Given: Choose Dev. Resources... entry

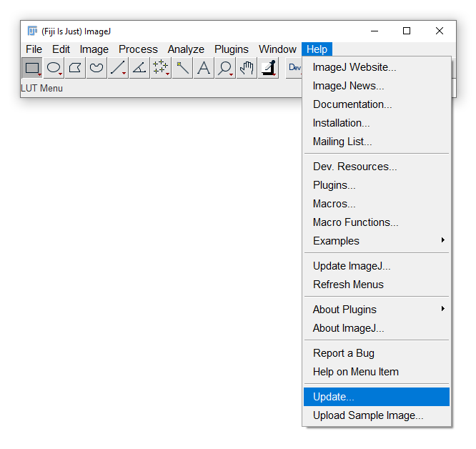Looking at the screenshot, I should click(x=377, y=167).
